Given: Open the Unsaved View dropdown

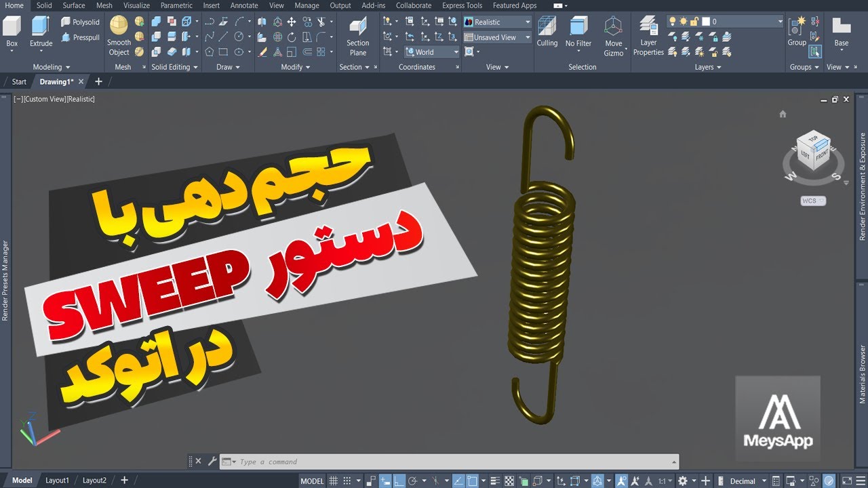Looking at the screenshot, I should (497, 37).
